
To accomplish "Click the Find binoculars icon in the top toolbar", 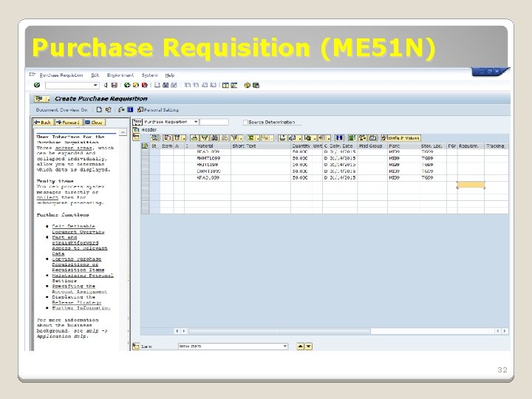I will pos(166,85).
